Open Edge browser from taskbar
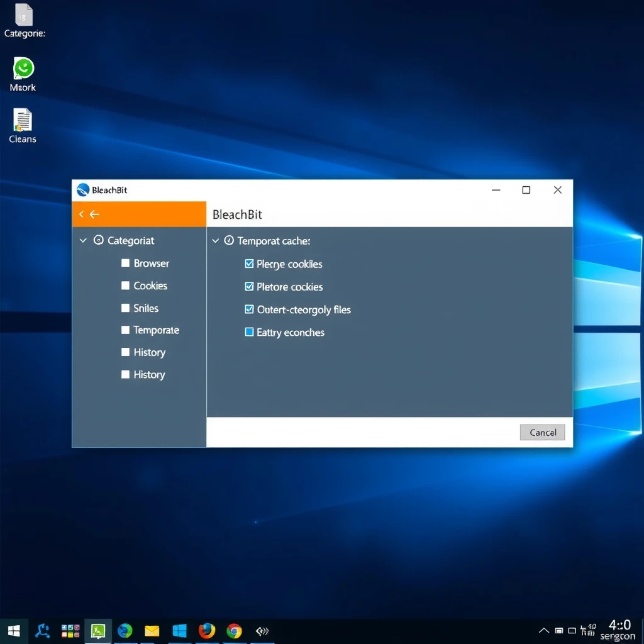644x644 pixels. tap(125, 631)
